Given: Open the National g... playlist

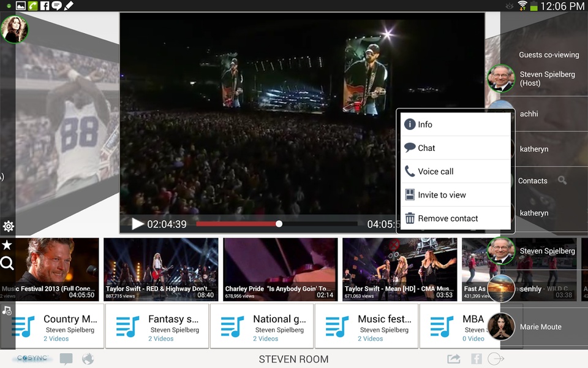Looking at the screenshot, I should coord(262,326).
